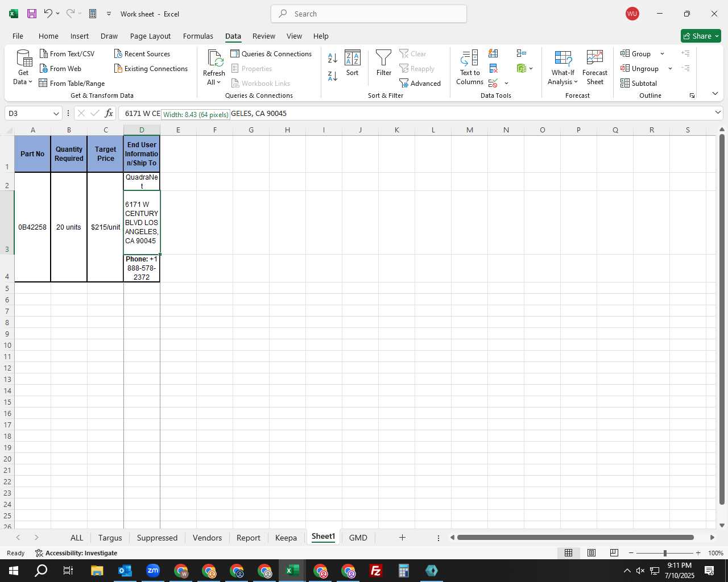Viewport: 728px width, 582px height.
Task: Click the Consolidate icon
Action: (x=522, y=53)
